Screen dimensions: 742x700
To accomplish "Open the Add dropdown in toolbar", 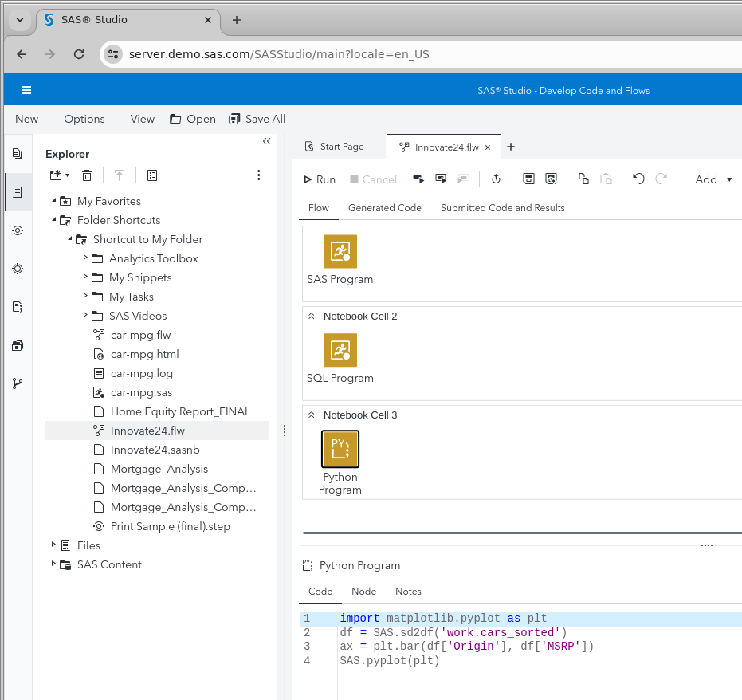I will point(713,179).
